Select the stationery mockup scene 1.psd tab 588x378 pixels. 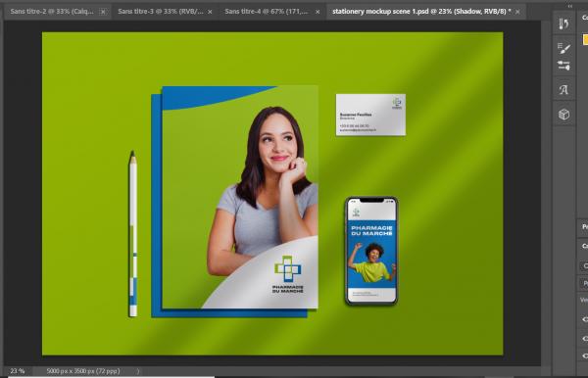click(x=421, y=12)
